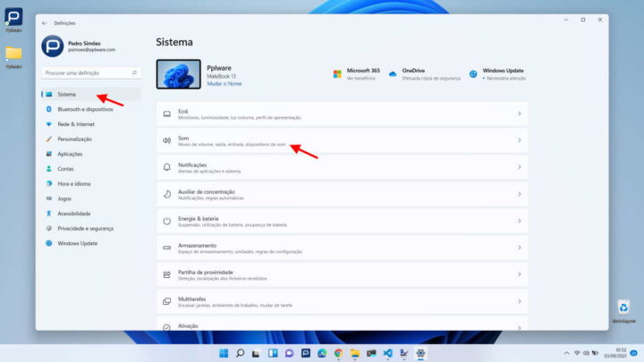Click the back arrow in Definições
The image size is (644, 362).
click(45, 23)
